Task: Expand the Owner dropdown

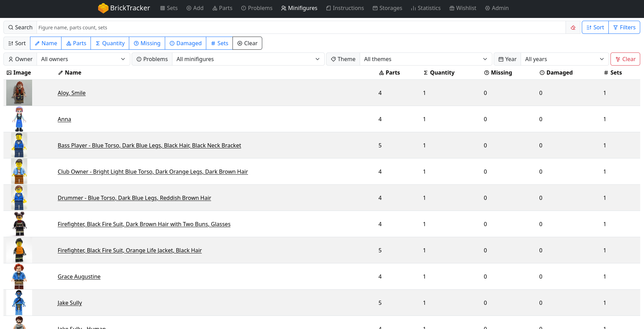Action: [83, 59]
